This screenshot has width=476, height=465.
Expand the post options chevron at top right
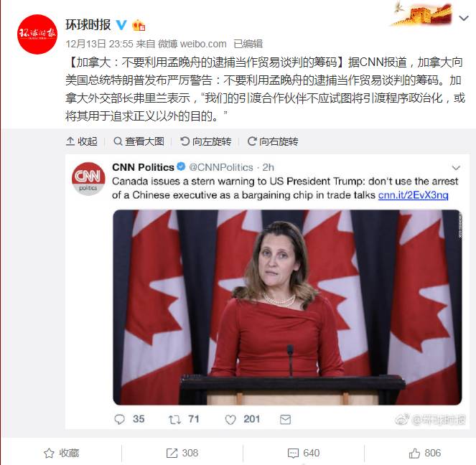(464, 19)
